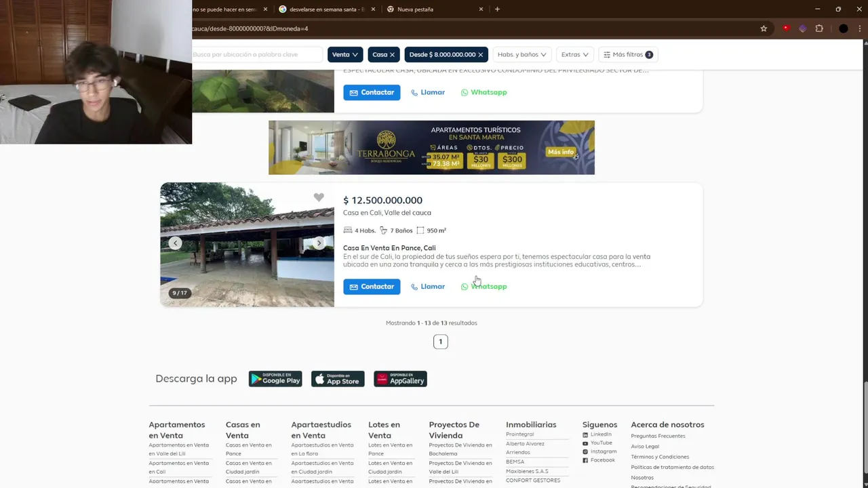The height and width of the screenshot is (488, 868).
Task: Open the Instagram link in Síguenos
Action: [599, 451]
